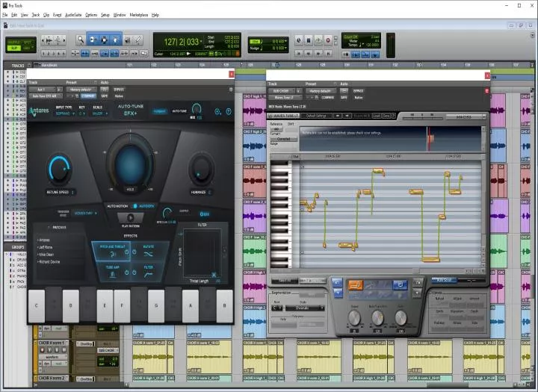
Task: Adjust the Waves Tune Speed knob
Action: point(354,318)
